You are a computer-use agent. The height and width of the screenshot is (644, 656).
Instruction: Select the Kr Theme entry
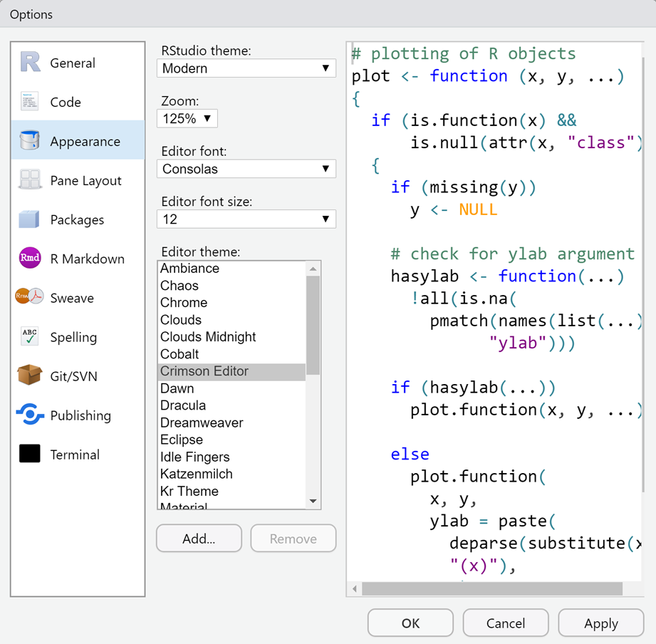[231, 492]
